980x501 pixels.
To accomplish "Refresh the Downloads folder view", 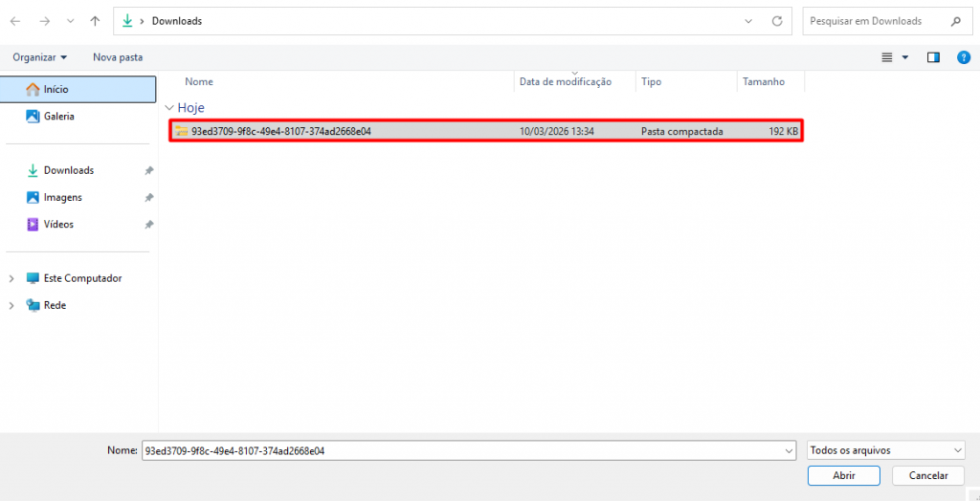I will click(777, 21).
